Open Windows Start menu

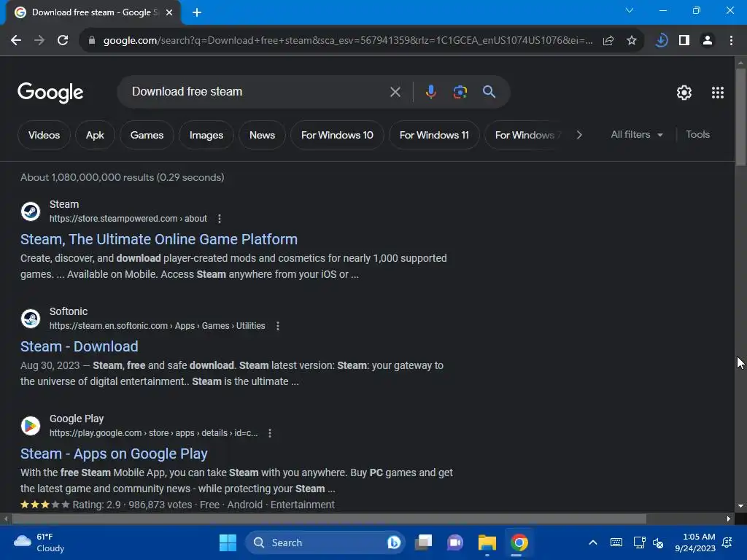228,542
